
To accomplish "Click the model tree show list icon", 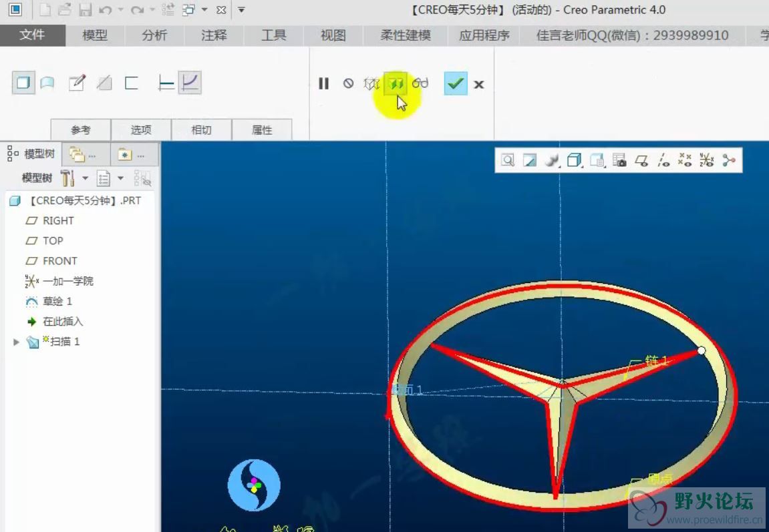I will pyautogui.click(x=103, y=178).
